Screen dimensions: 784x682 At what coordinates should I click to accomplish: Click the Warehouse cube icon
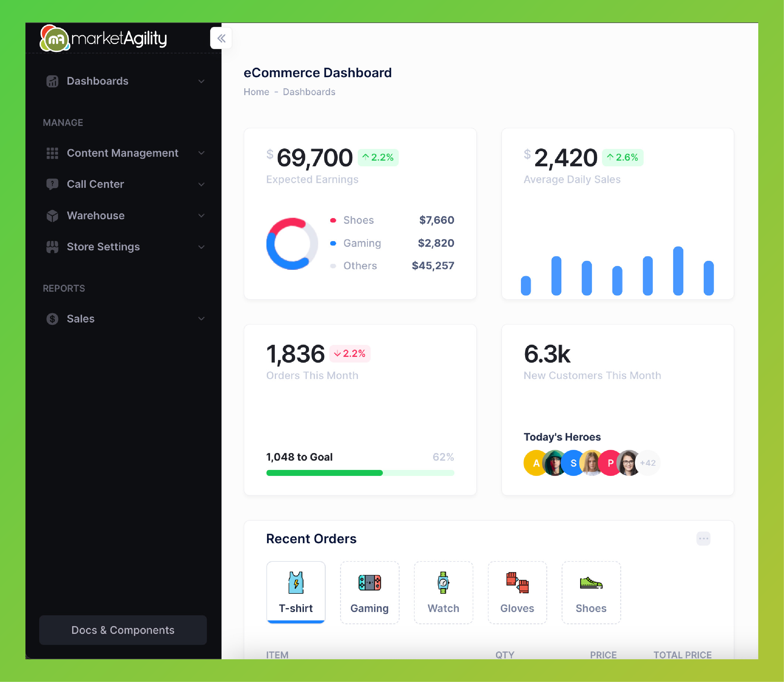[x=52, y=216]
